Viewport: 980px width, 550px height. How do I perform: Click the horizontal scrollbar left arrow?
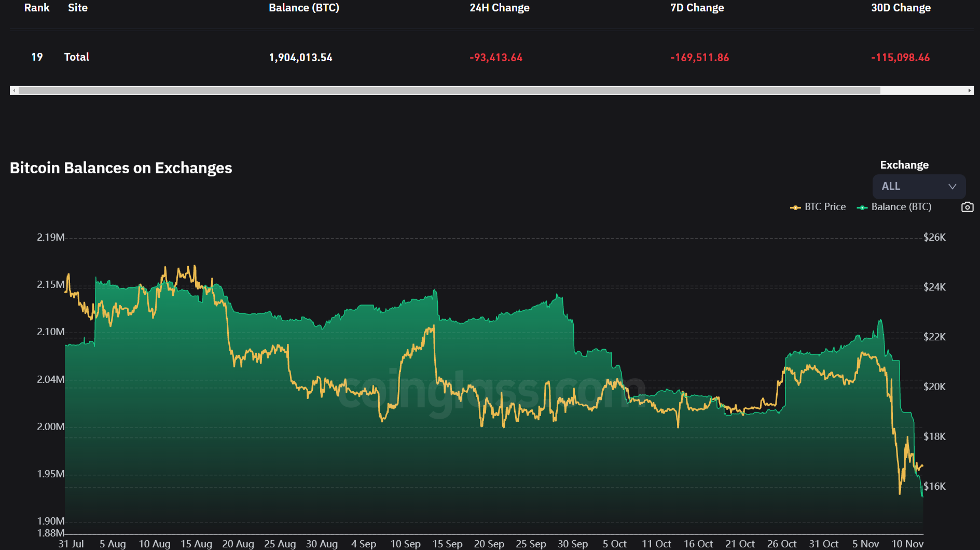pyautogui.click(x=14, y=90)
